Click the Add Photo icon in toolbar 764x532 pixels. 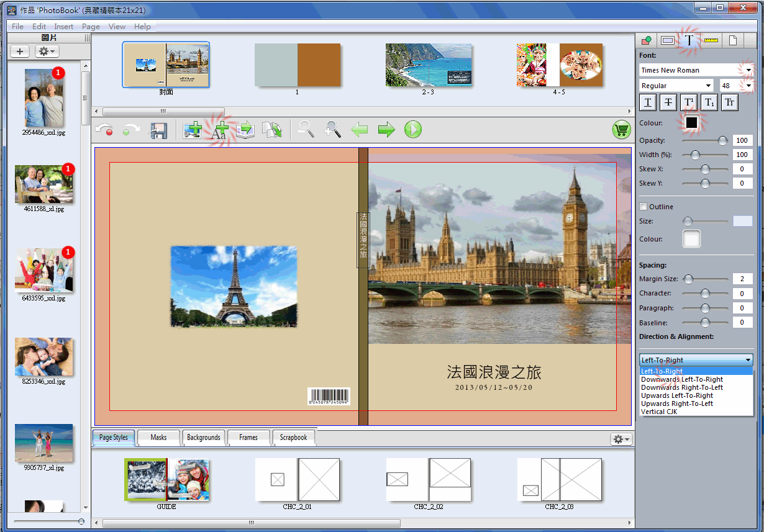pos(193,130)
